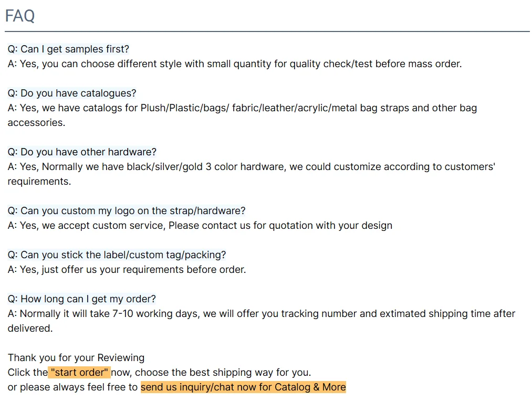Click the highlighted "start order" text
This screenshot has height=412, width=532.
point(79,372)
